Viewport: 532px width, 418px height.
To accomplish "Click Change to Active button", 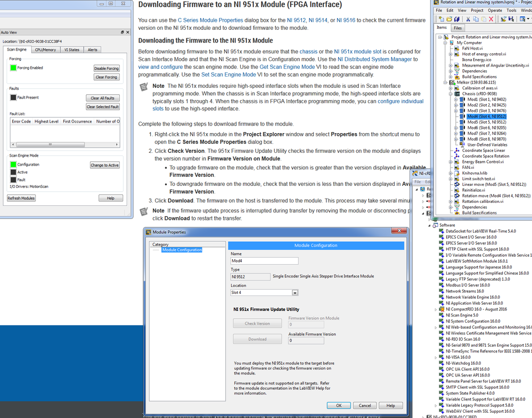I will [x=104, y=165].
